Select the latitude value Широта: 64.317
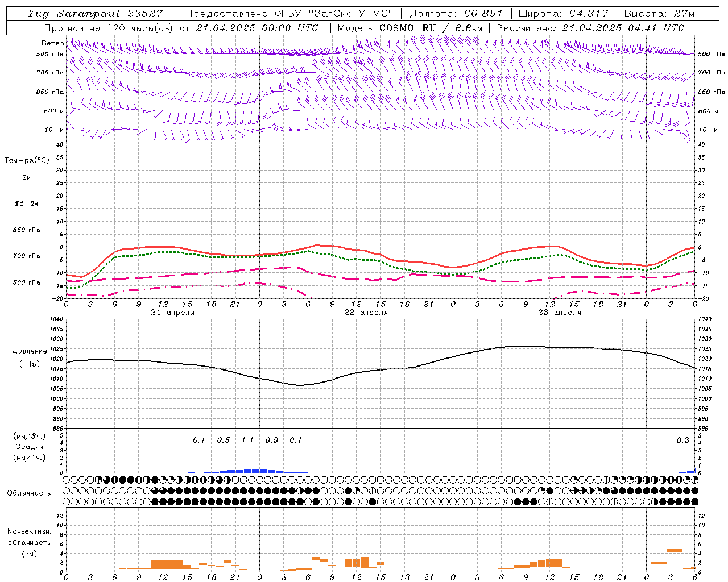The height and width of the screenshot is (582, 728). 563,14
